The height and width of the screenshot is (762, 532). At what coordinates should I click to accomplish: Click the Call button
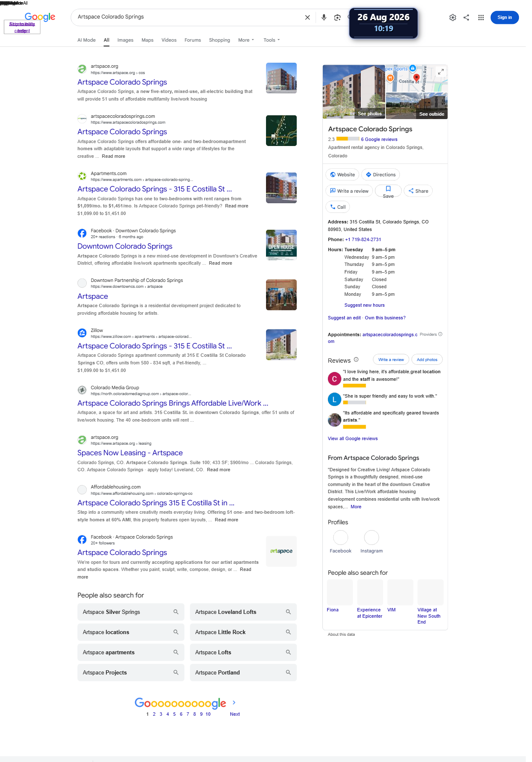coord(338,207)
